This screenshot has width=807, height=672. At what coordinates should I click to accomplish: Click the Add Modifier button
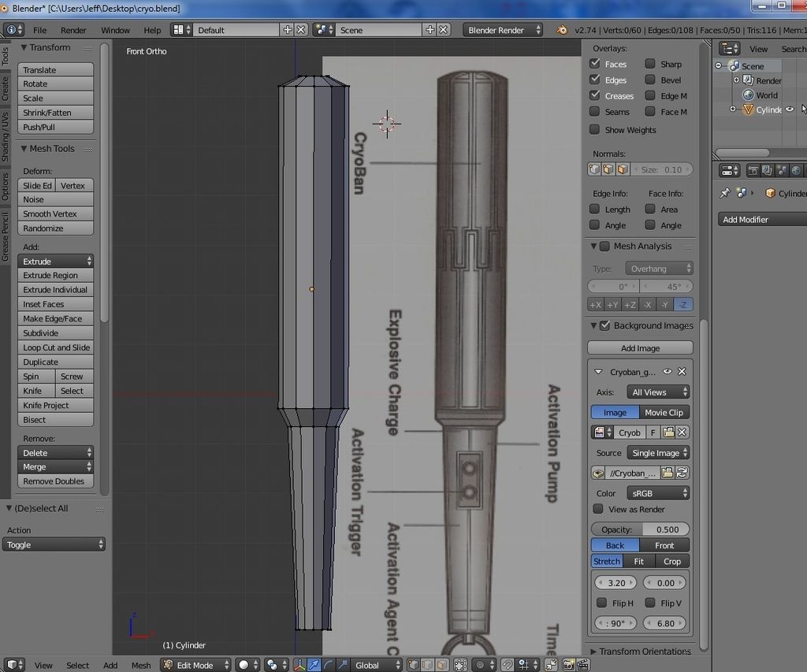coord(762,219)
